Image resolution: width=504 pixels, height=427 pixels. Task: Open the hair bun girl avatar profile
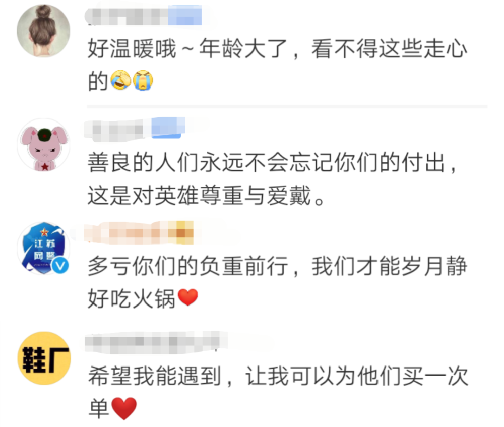pos(43,31)
